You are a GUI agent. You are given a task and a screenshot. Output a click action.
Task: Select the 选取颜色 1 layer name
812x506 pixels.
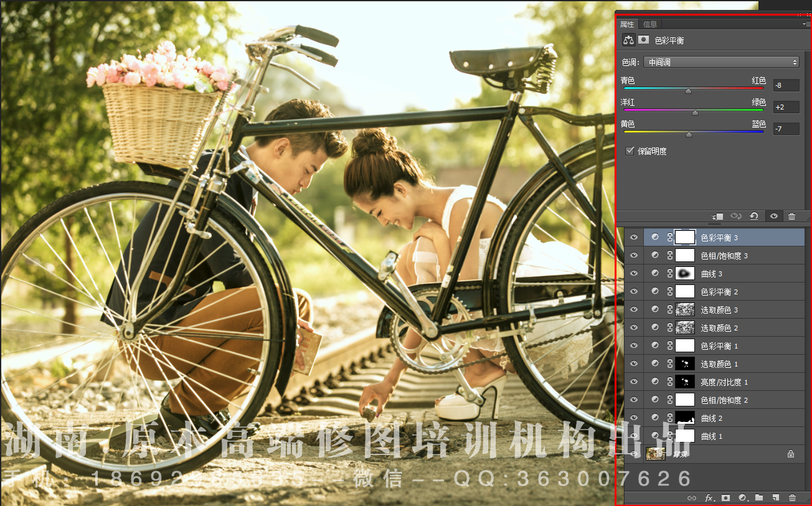[719, 364]
